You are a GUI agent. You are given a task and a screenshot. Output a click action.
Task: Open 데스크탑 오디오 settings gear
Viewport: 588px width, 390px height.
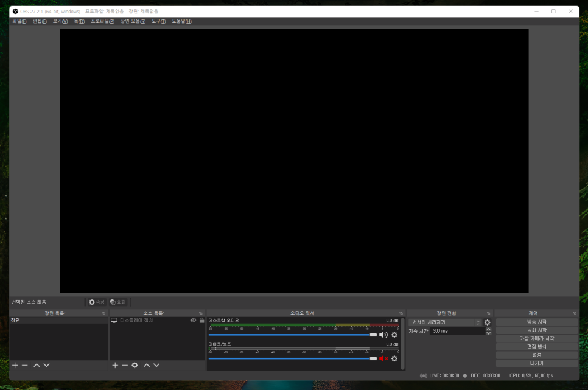pos(394,335)
